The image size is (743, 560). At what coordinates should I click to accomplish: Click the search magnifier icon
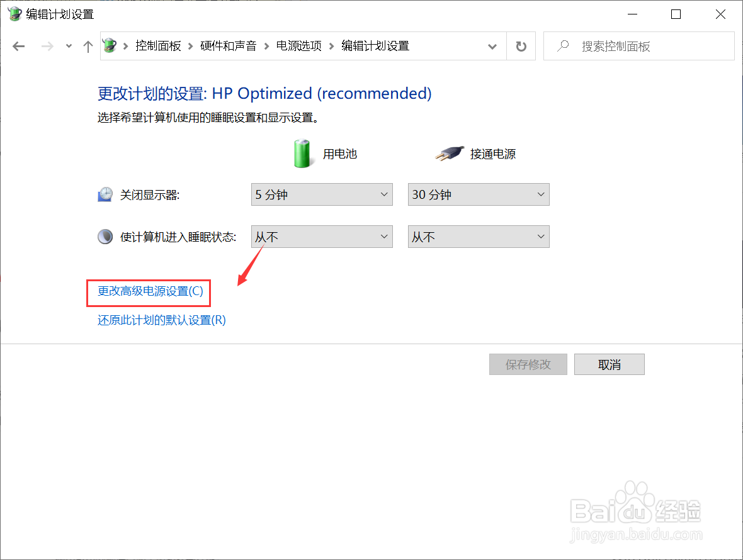coord(563,46)
